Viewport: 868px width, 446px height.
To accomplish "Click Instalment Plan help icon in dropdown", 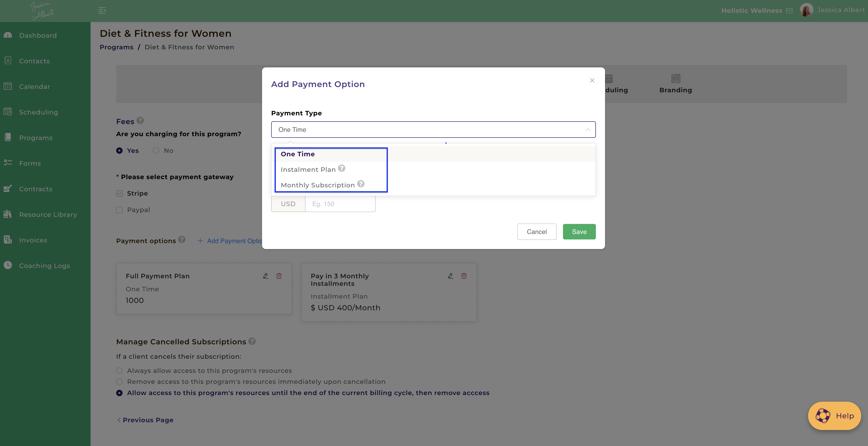I will tap(342, 168).
